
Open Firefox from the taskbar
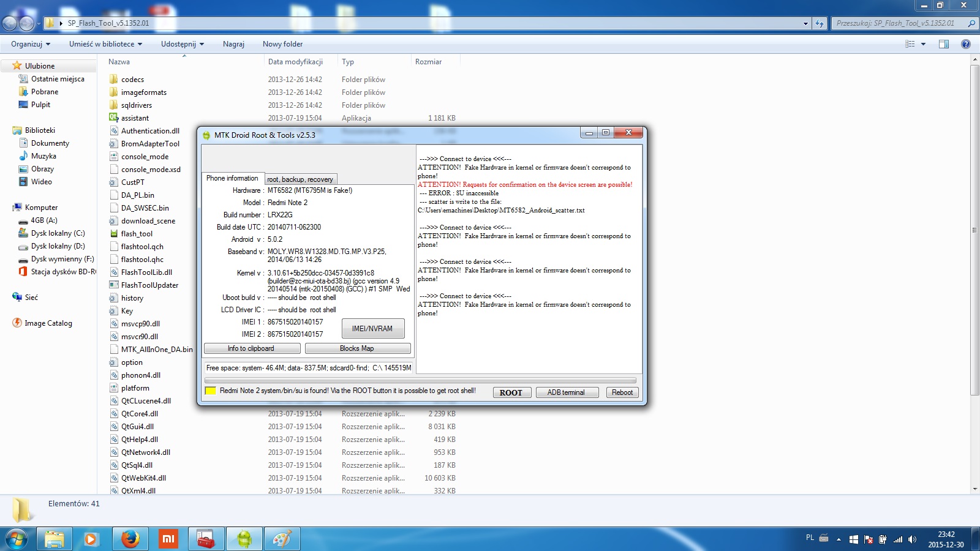130,539
